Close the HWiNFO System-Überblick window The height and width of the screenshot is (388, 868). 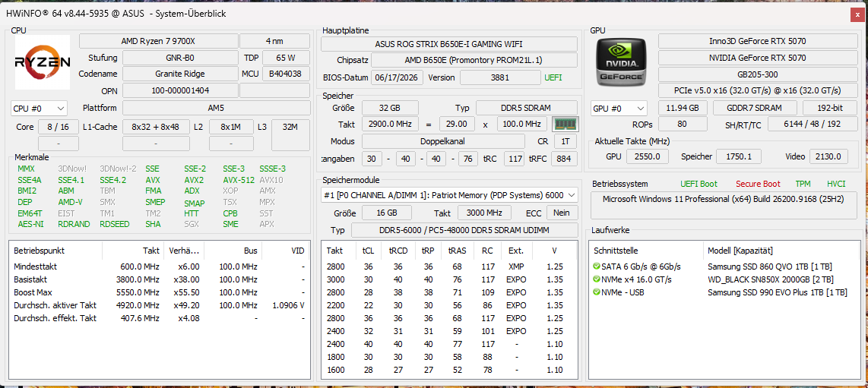point(856,14)
